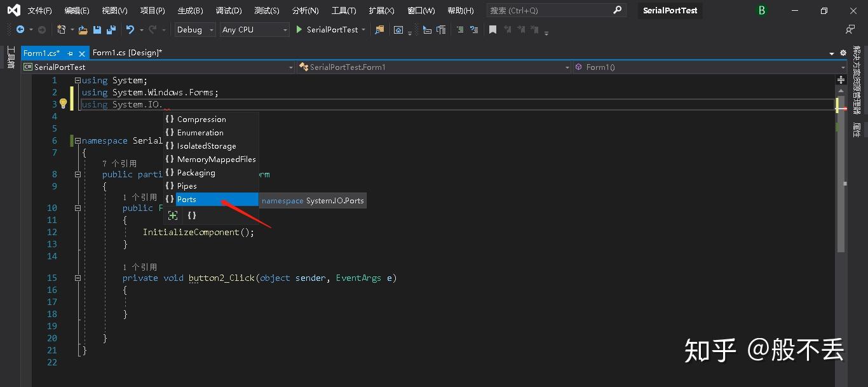This screenshot has height=387, width=868.
Task: Click the settings gear near the document tabs
Action: coord(843,53)
